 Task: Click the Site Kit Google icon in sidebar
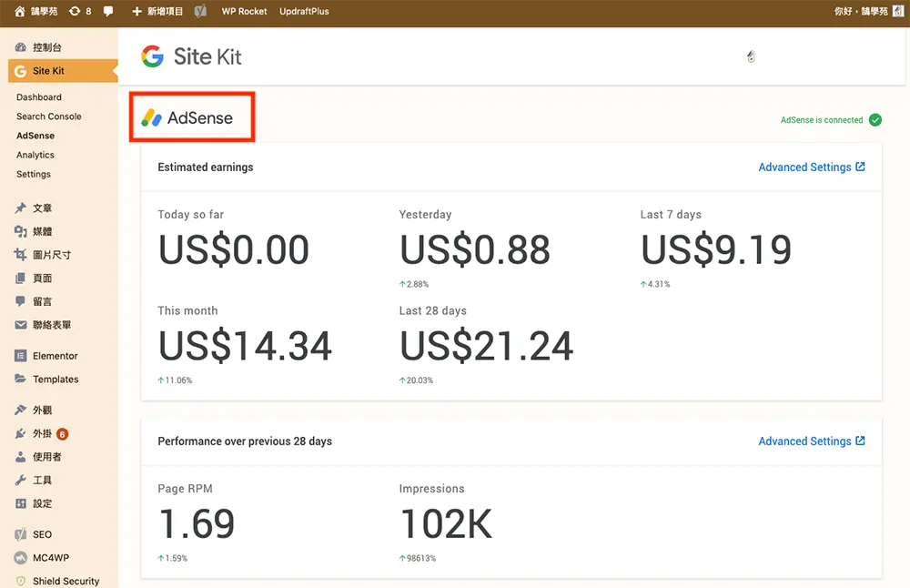[21, 71]
